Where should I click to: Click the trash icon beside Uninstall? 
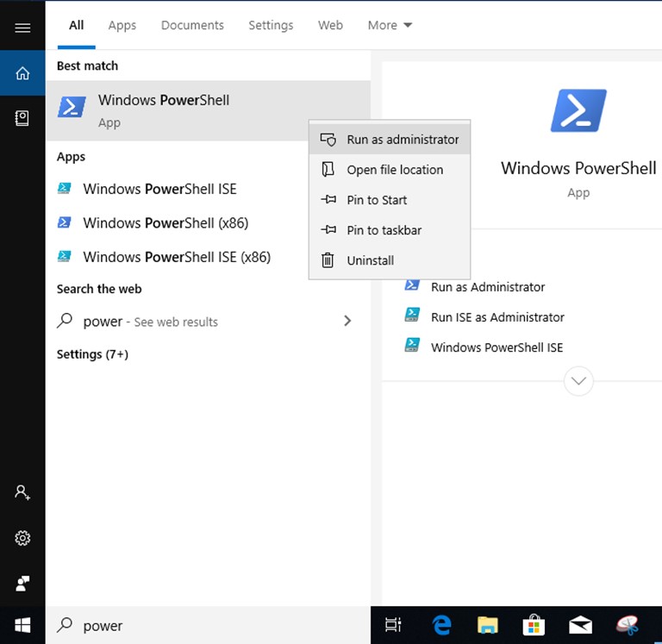pos(328,260)
